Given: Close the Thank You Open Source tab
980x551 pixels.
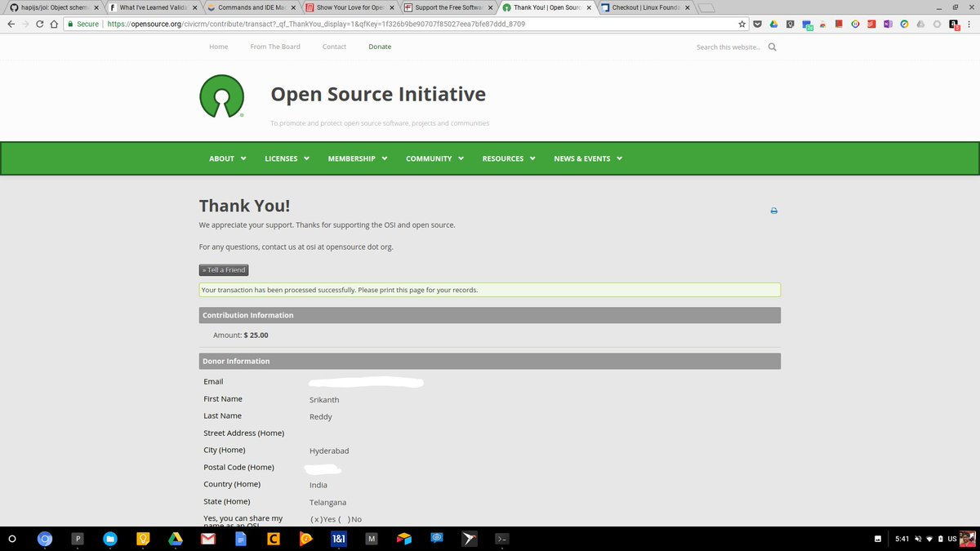Looking at the screenshot, I should [589, 8].
